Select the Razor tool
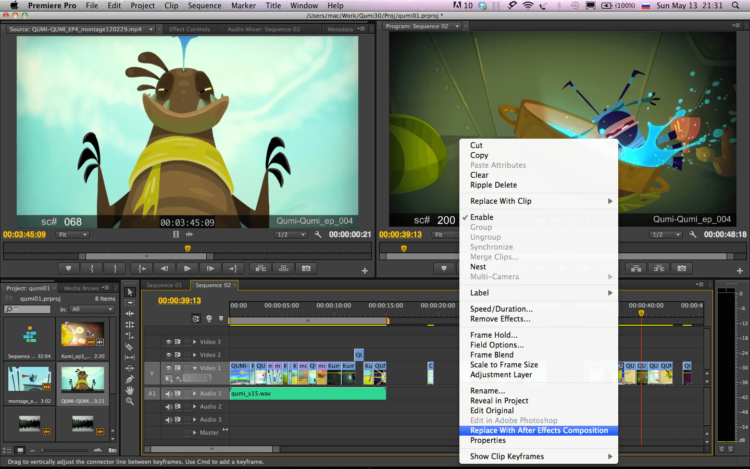The image size is (750, 469). 130,347
